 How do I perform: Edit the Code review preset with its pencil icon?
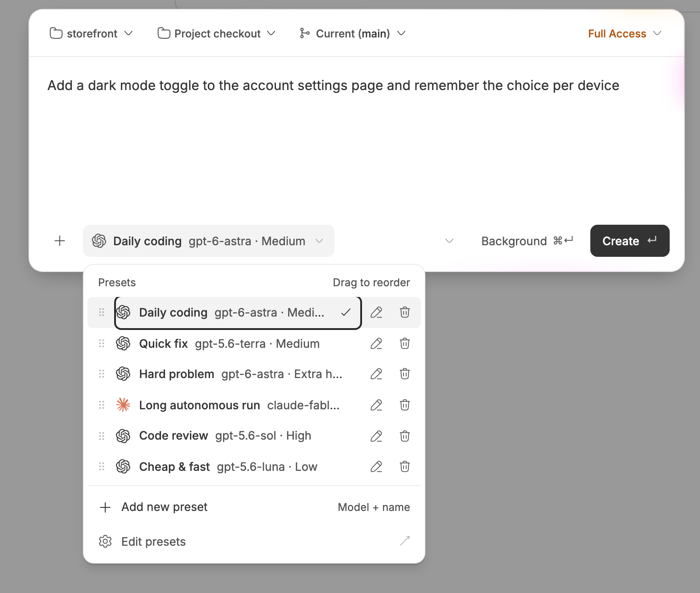point(376,436)
